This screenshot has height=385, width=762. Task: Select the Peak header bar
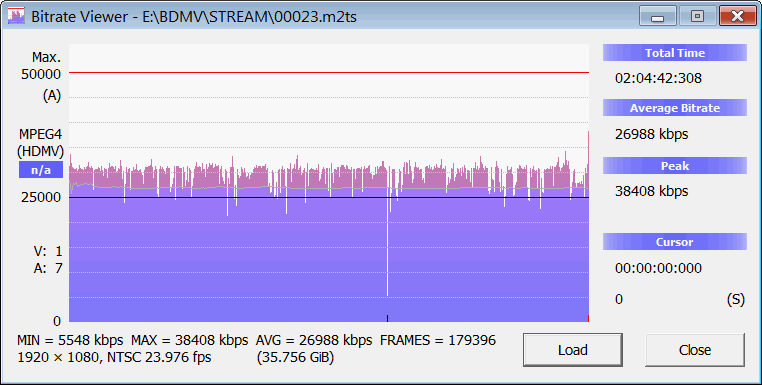(x=675, y=166)
